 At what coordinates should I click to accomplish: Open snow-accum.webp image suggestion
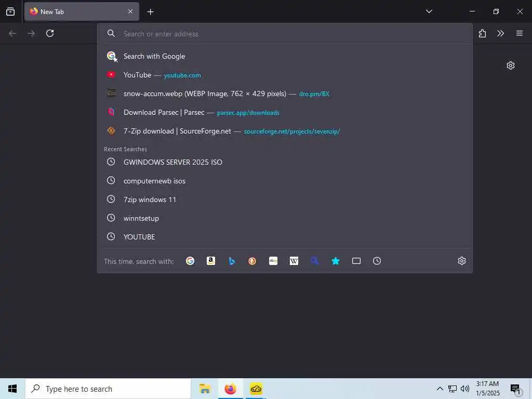(x=285, y=94)
